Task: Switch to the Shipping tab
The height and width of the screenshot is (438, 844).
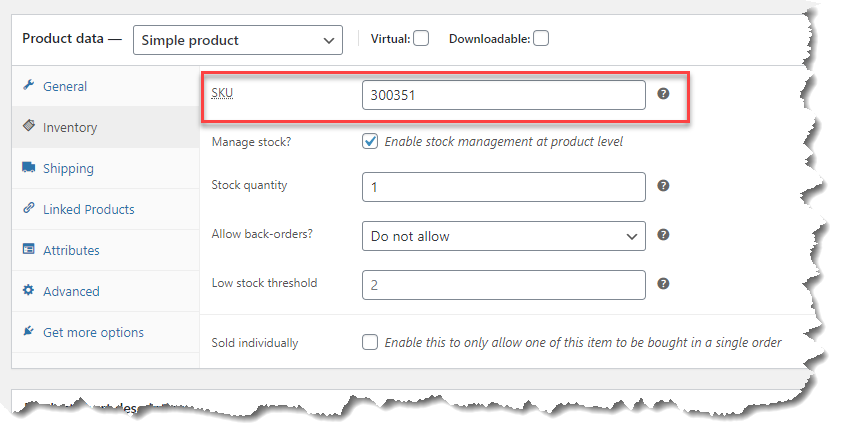Action: pos(68,168)
